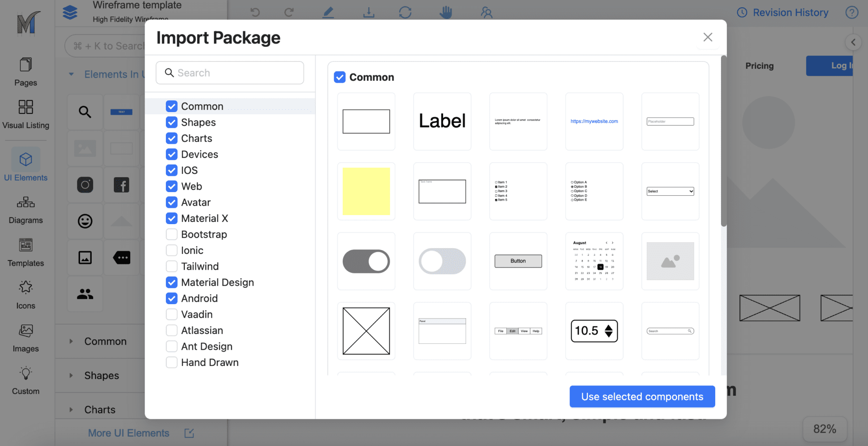
Task: Select the hand pan tool in the toolbar
Action: coord(445,12)
